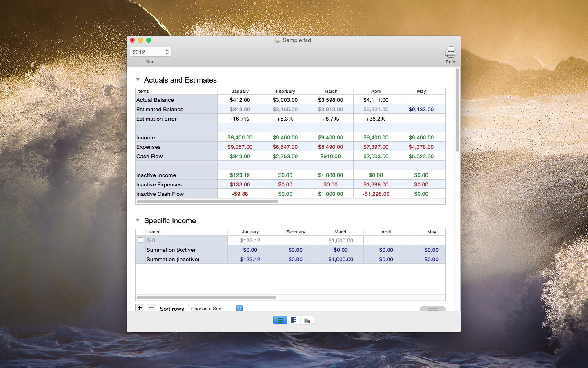Select January Actual Balance cell $412.00

240,100
